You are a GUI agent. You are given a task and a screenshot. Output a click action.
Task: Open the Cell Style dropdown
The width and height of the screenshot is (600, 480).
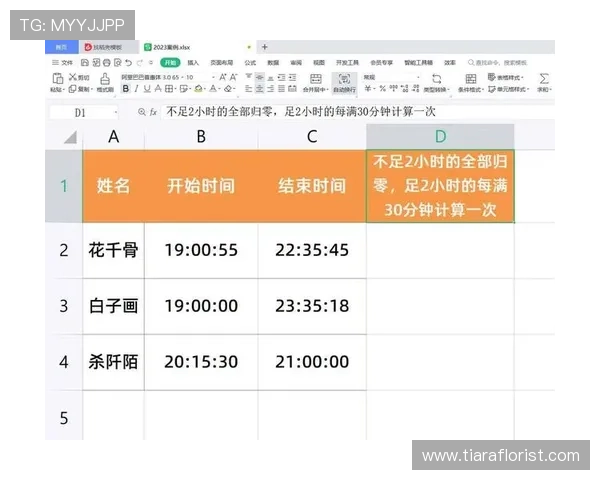[509, 89]
